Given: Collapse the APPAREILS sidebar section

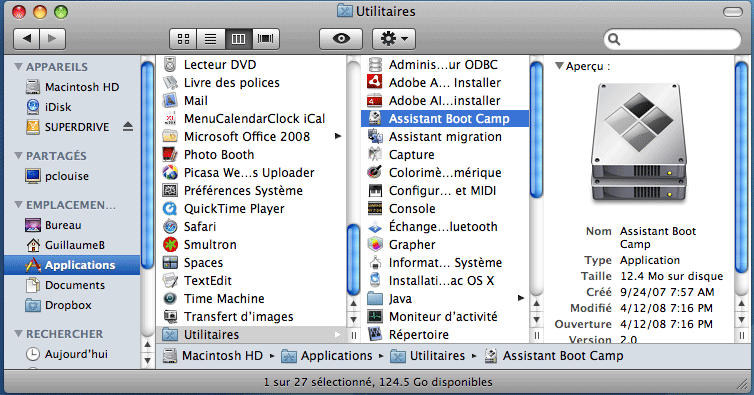Looking at the screenshot, I should [18, 66].
